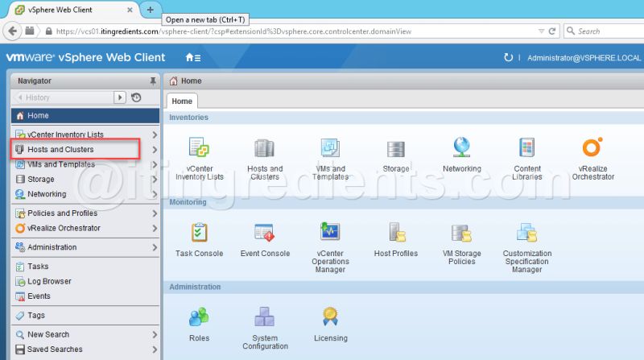Click the refresh icon in vSphere header
Image resolution: width=644 pixels, height=360 pixels.
pos(509,57)
